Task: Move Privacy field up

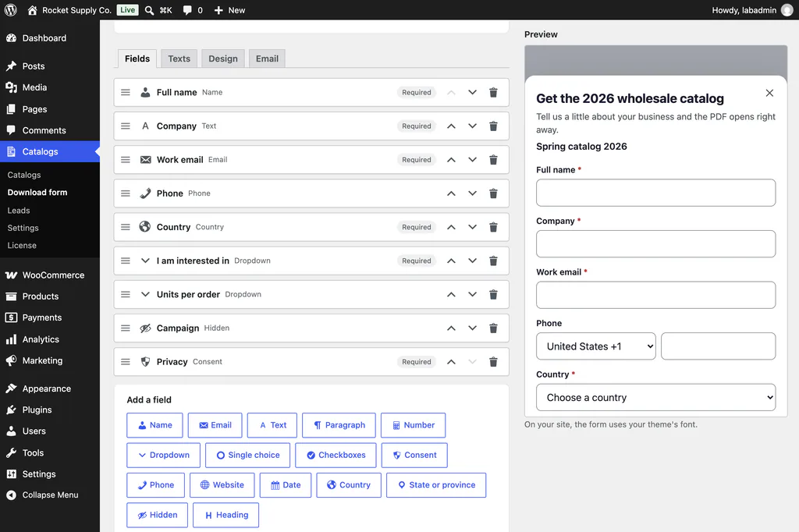Action: [451, 361]
